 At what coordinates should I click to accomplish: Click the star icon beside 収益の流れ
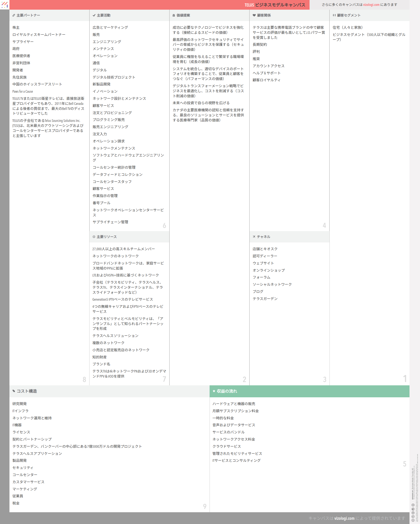pos(214,391)
